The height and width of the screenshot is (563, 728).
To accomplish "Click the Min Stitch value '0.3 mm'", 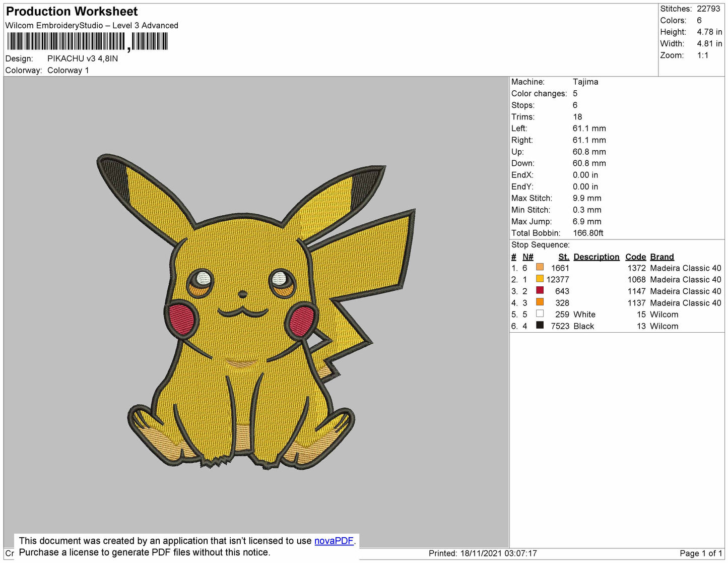I will pyautogui.click(x=587, y=210).
